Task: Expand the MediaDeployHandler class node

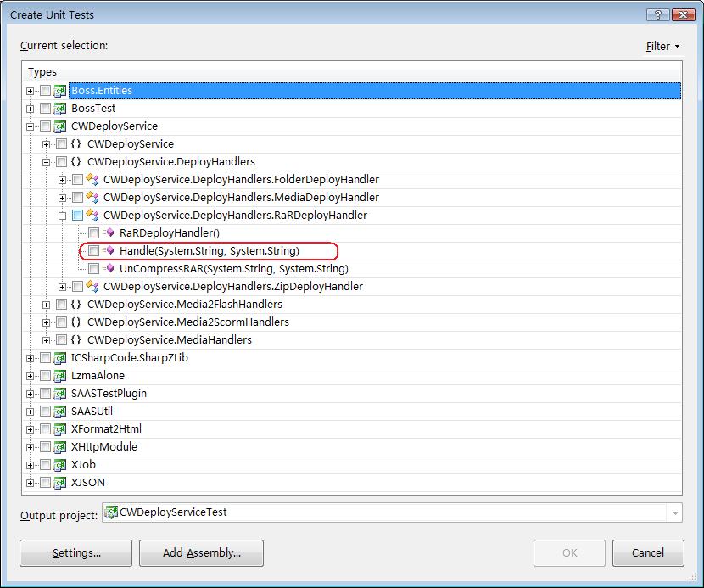Action: [63, 198]
